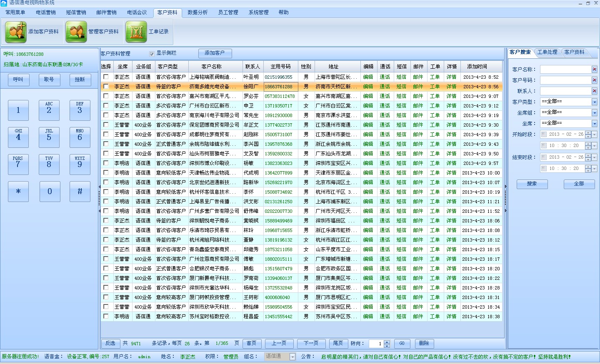Jump to 尾页 last page
The height and width of the screenshot is (364, 600).
338,343
